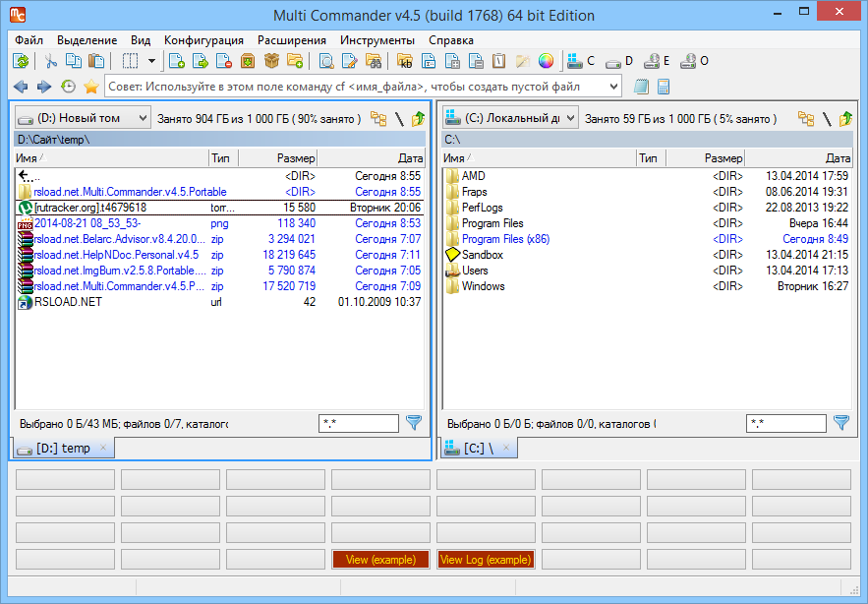This screenshot has height=604, width=868.
Task: Select the file search magnifier icon
Action: pos(323,61)
